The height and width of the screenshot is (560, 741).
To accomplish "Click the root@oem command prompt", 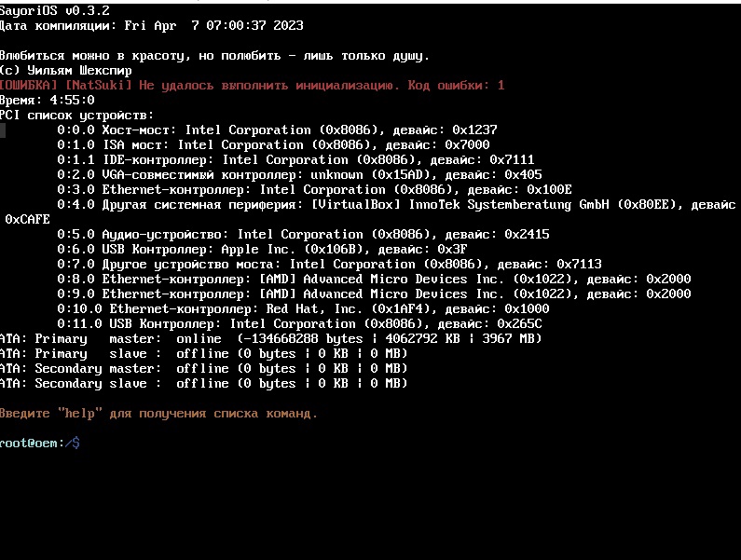I will [x=39, y=443].
